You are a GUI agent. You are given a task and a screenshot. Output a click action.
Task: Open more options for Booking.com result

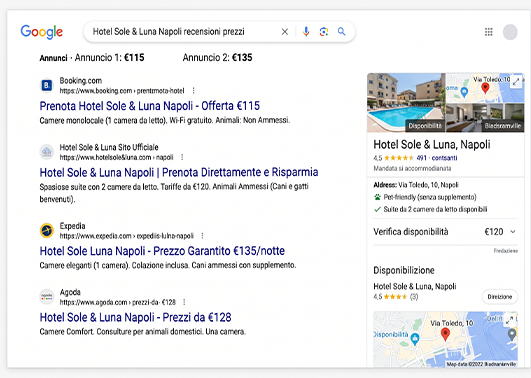click(193, 91)
